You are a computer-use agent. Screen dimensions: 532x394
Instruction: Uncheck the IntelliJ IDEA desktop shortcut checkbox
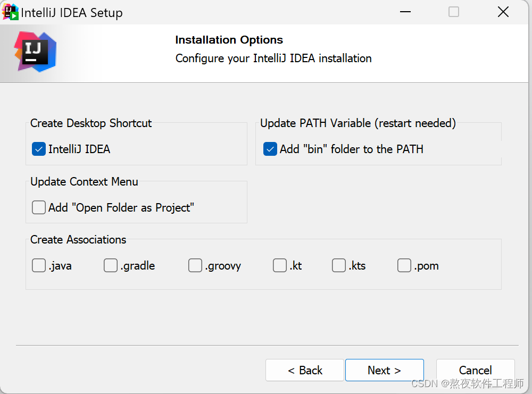(x=39, y=149)
